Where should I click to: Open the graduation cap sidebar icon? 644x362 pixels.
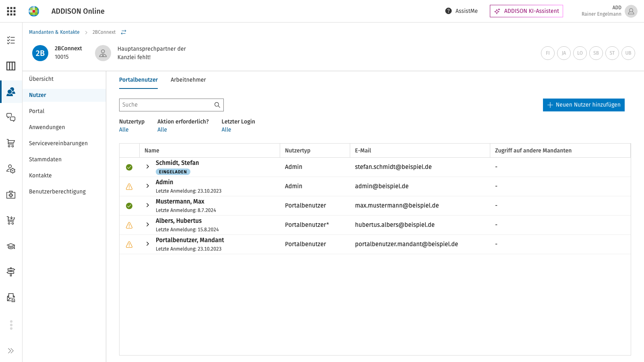coord(11,246)
